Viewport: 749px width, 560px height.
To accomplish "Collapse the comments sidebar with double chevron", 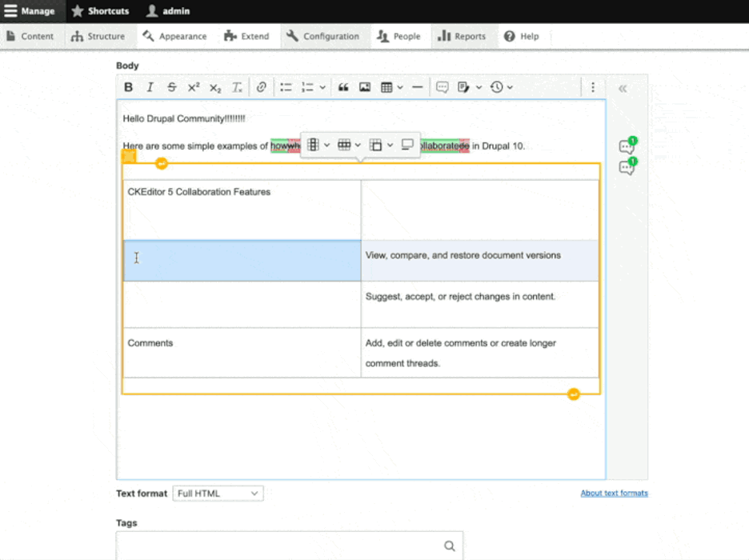I will pyautogui.click(x=623, y=89).
